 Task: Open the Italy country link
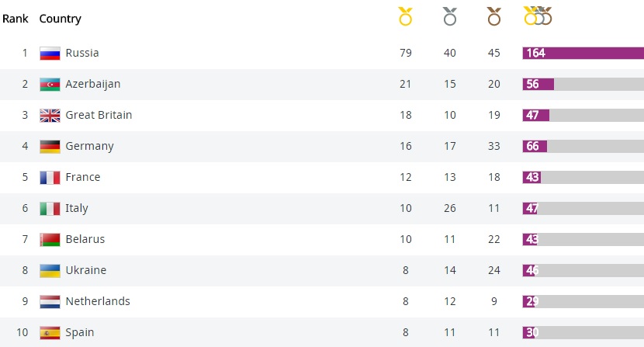tap(76, 208)
